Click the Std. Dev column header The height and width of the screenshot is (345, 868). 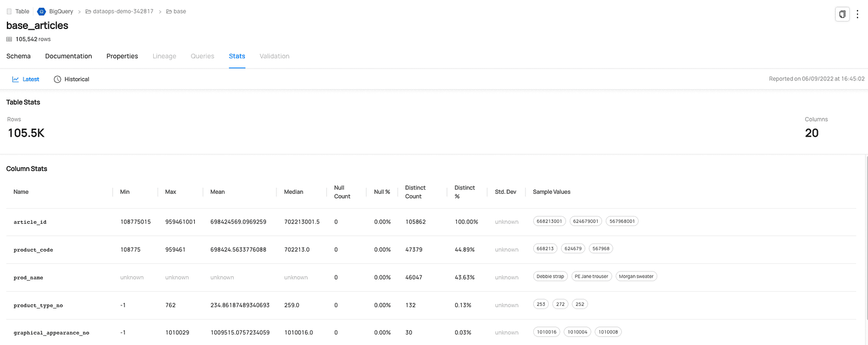click(x=506, y=192)
